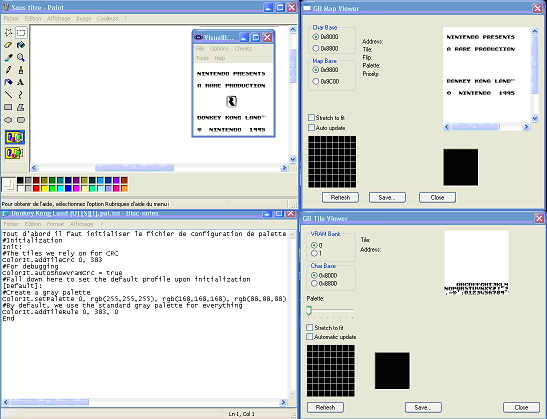
Task: Select the Airbrush tool in Paint
Action: 8,82
